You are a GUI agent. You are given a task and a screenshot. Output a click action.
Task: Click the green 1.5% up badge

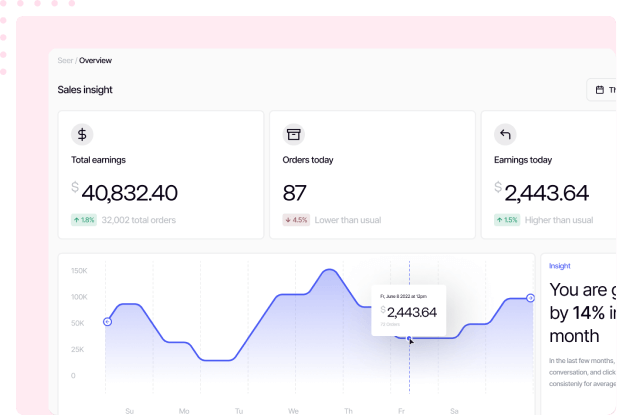coord(507,220)
